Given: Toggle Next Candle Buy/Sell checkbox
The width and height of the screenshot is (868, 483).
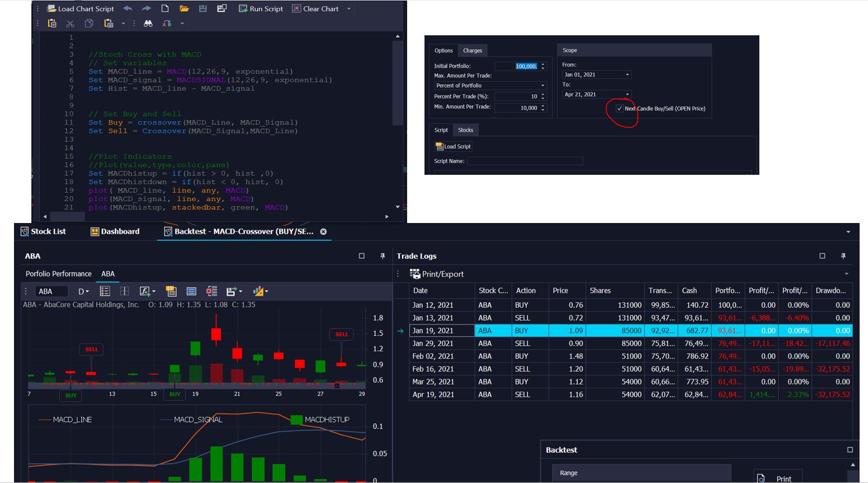Looking at the screenshot, I should tap(619, 109).
